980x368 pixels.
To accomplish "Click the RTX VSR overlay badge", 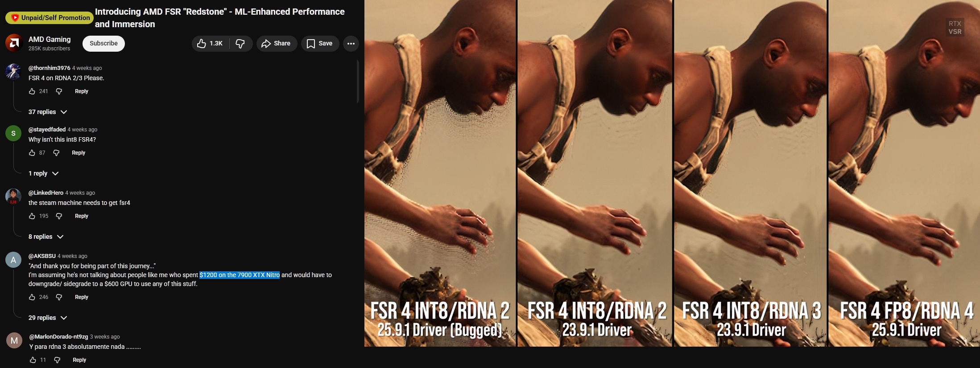I will tap(955, 27).
